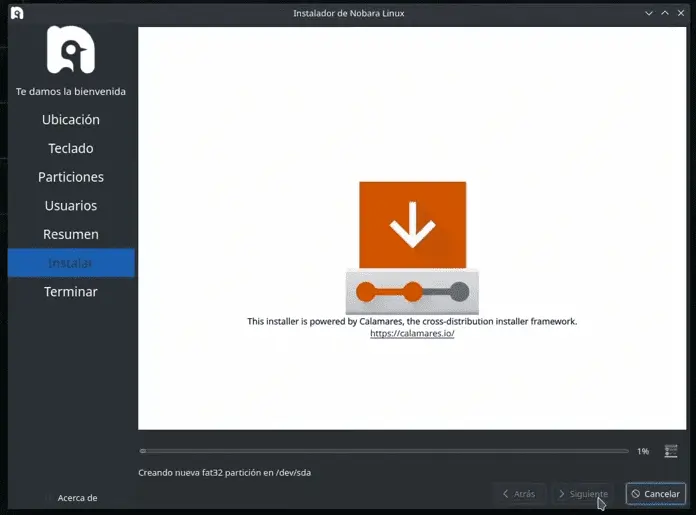
Task: Open the calamares.io link
Action: point(412,333)
